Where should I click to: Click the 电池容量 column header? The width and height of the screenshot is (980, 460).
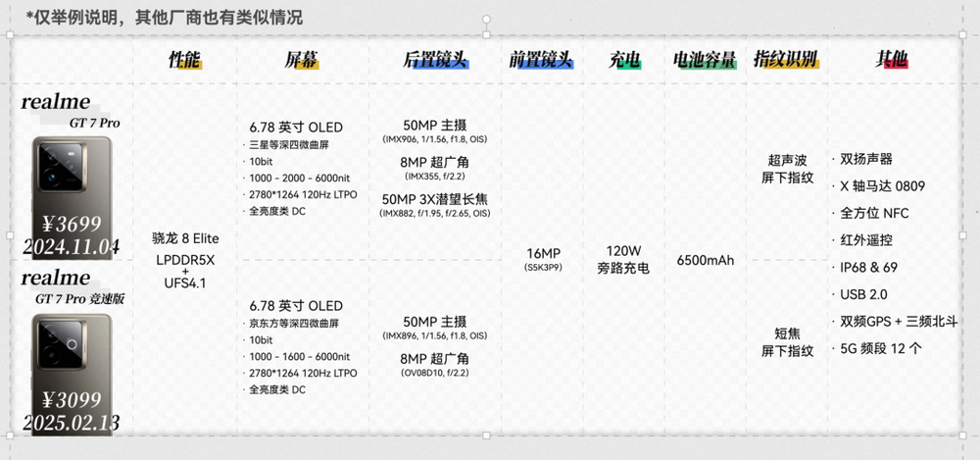pyautogui.click(x=704, y=60)
